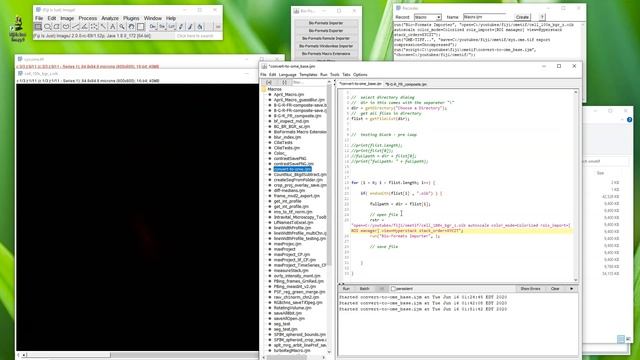Screen dimensions: 640x360
Task: Open the File menu in Fiji
Action: (39, 18)
